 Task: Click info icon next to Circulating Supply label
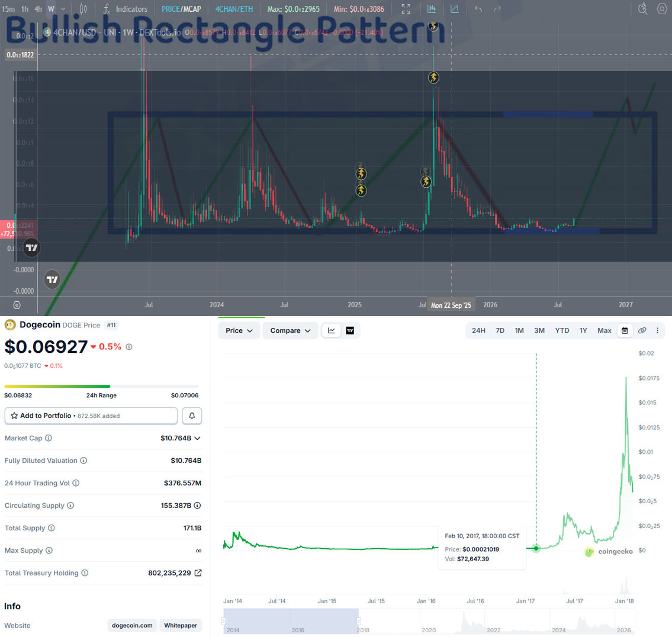70,506
